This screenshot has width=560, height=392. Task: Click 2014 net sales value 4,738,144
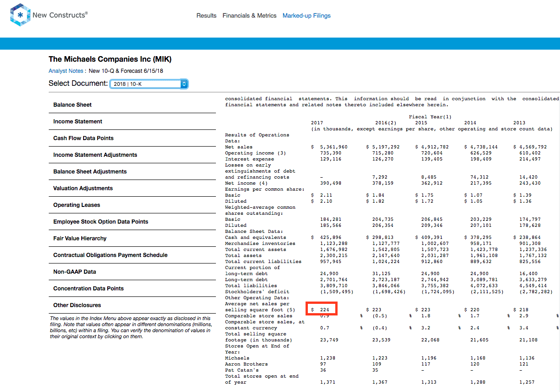484,147
